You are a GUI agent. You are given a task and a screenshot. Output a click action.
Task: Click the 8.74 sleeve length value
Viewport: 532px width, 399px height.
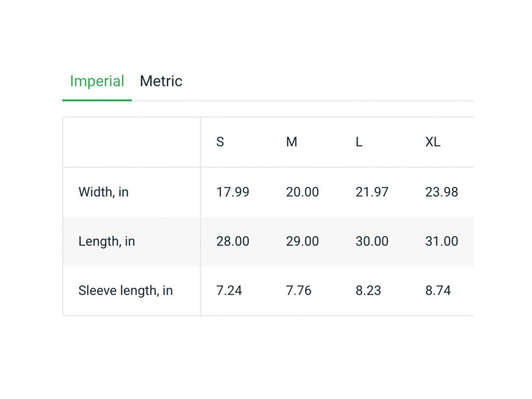pos(438,291)
